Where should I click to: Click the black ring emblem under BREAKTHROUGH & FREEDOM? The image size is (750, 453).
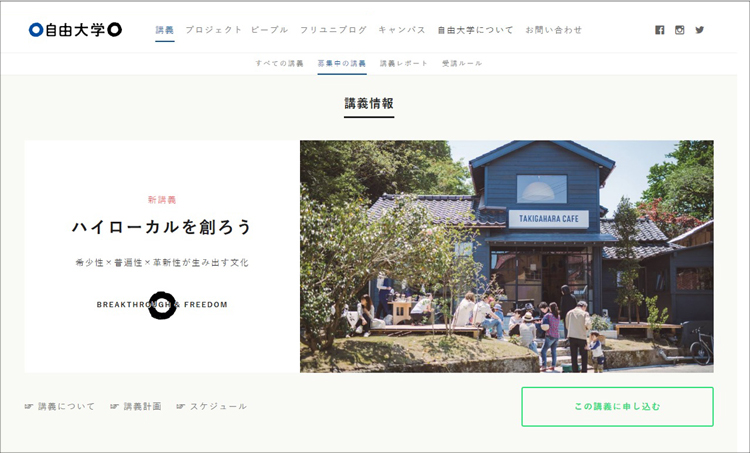pos(162,305)
